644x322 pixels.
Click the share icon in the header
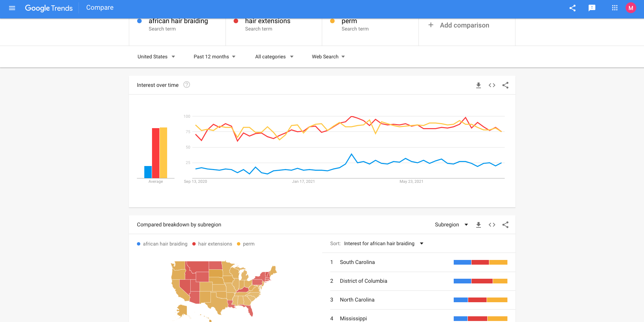[573, 8]
